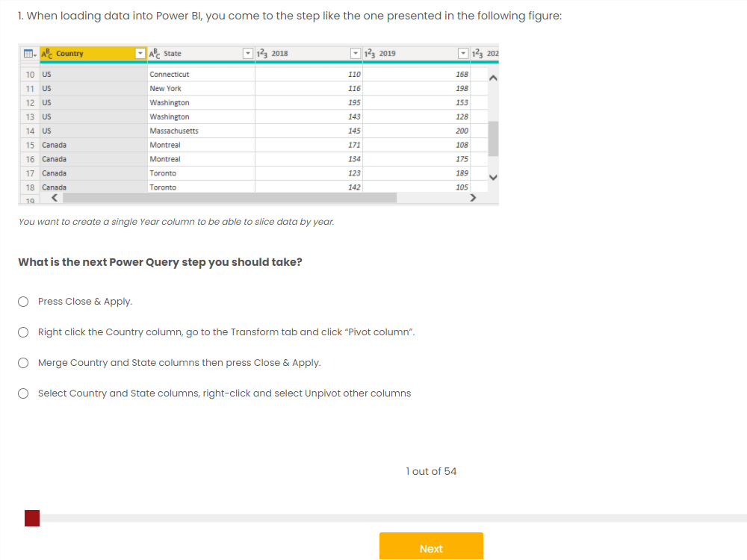This screenshot has width=747, height=560.
Task: Click the right chevron below the data grid
Action: (473, 197)
